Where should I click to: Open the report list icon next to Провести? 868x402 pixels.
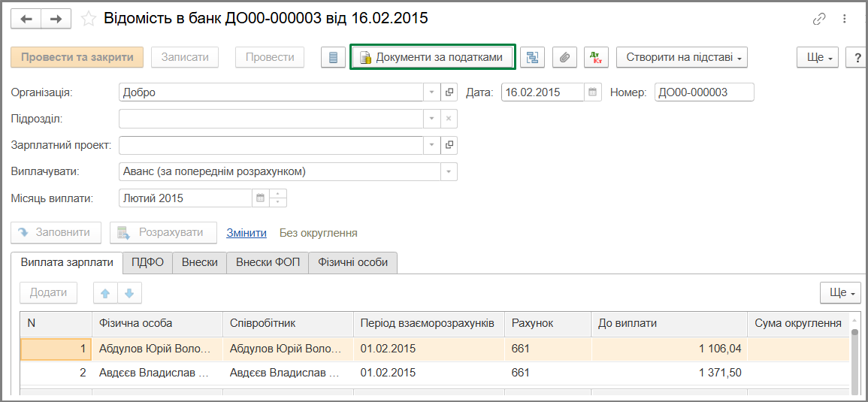[x=333, y=57]
